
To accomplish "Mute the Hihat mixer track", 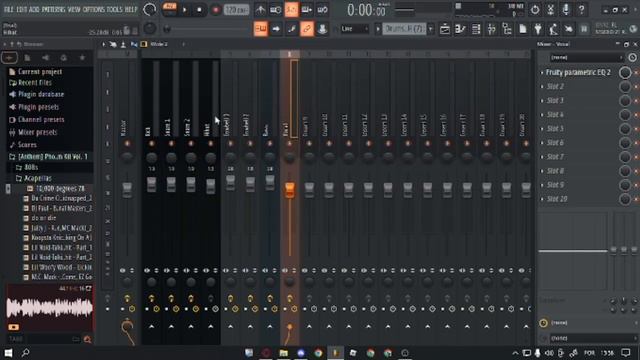I will 211,144.
